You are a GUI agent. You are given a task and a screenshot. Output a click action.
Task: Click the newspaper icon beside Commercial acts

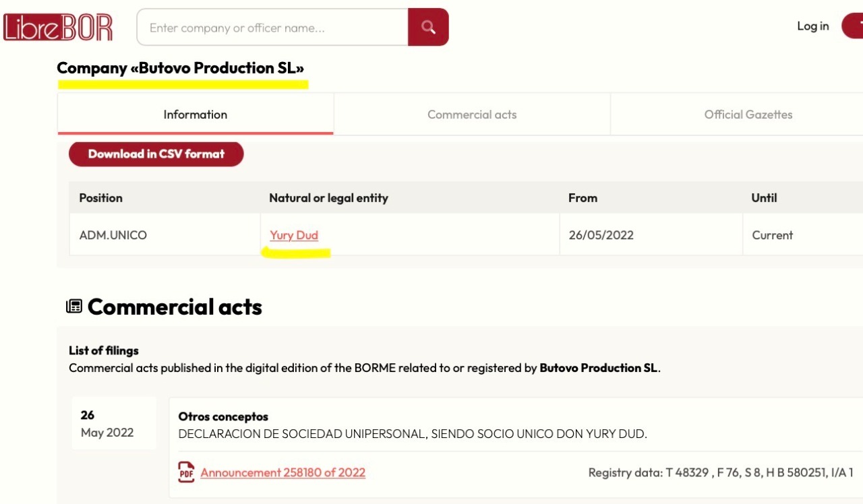(x=73, y=307)
